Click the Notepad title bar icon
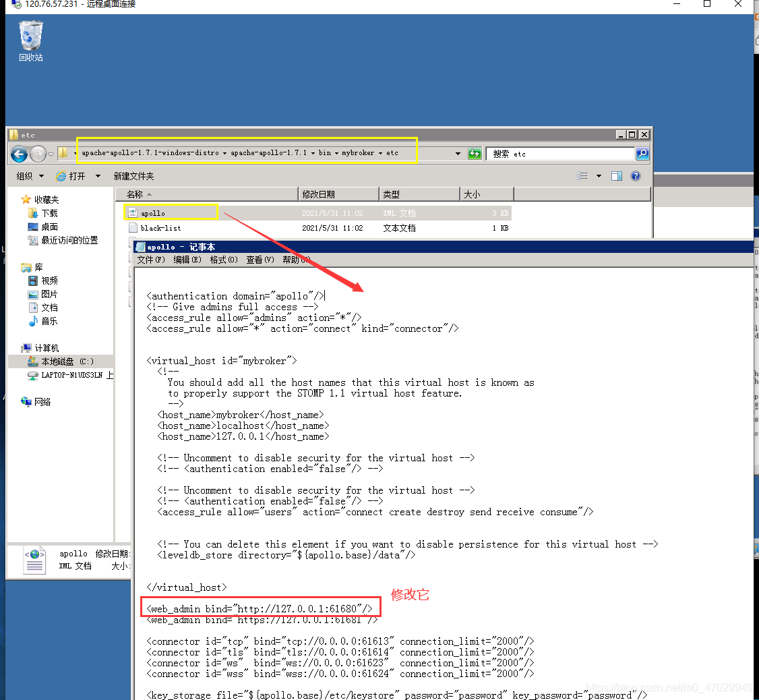759x700 pixels. 141,247
